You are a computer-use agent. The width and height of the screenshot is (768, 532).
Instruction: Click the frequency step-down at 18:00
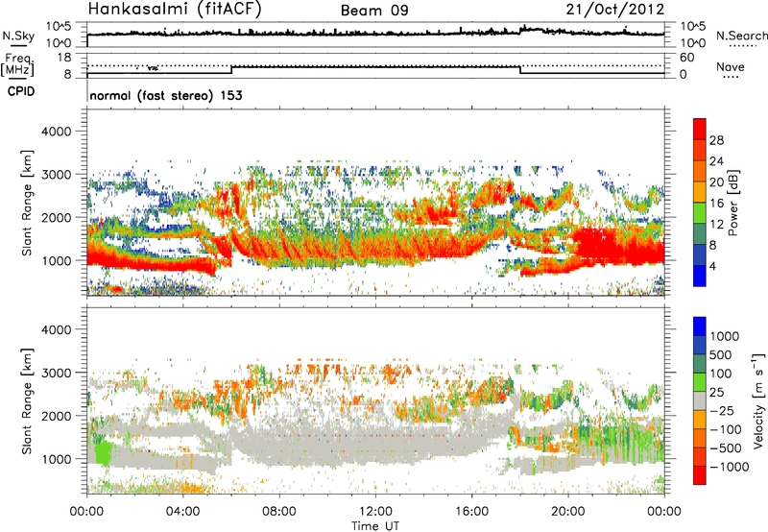(520, 69)
